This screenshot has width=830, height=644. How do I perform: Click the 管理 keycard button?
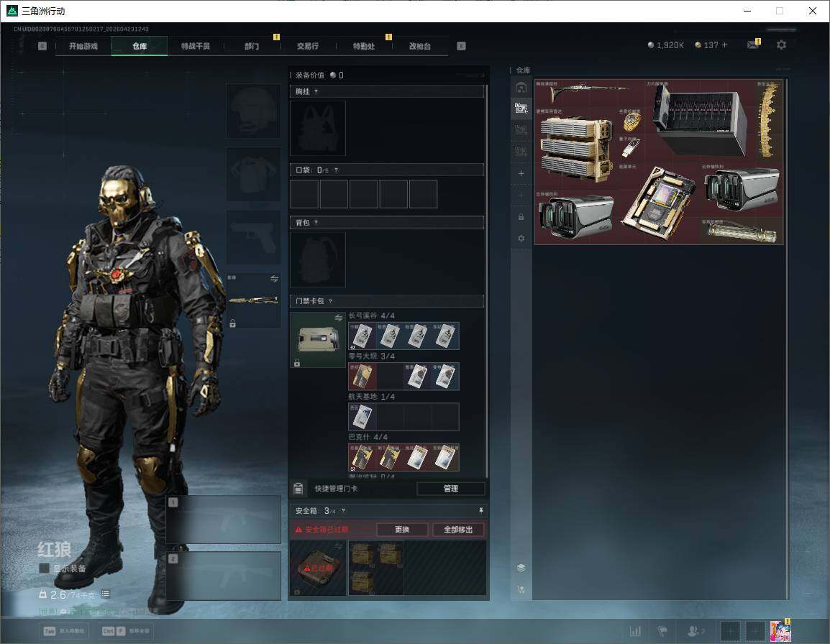coord(451,489)
